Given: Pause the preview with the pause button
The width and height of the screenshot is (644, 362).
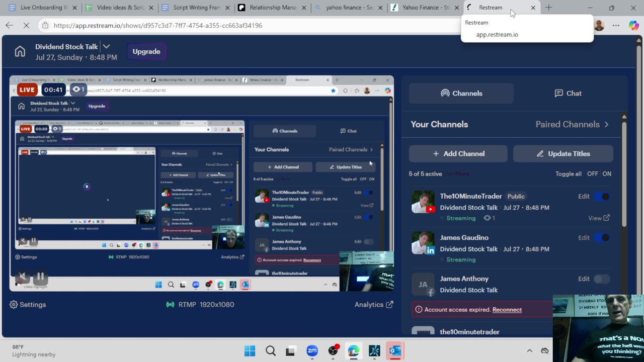Looking at the screenshot, I should (40, 277).
